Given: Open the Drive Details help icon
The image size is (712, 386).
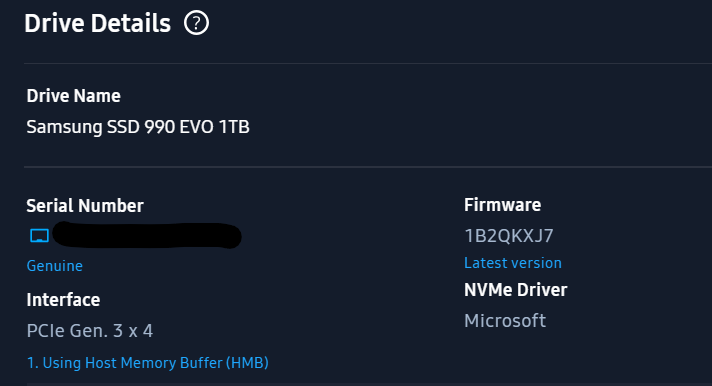Looking at the screenshot, I should click(x=196, y=23).
